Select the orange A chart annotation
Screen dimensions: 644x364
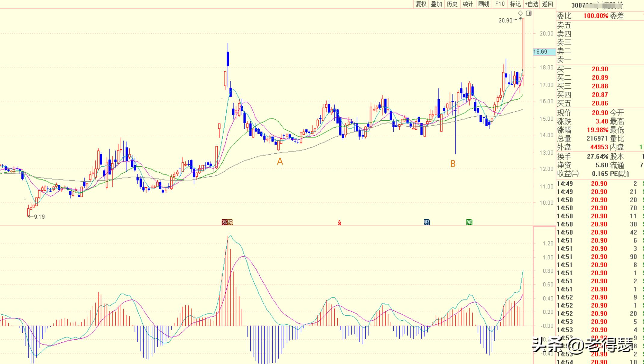280,162
